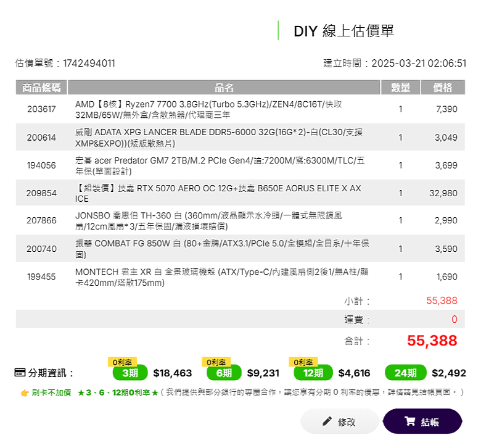481x448 pixels.
Task: Click the $9,231 installment amount
Action: click(x=263, y=373)
